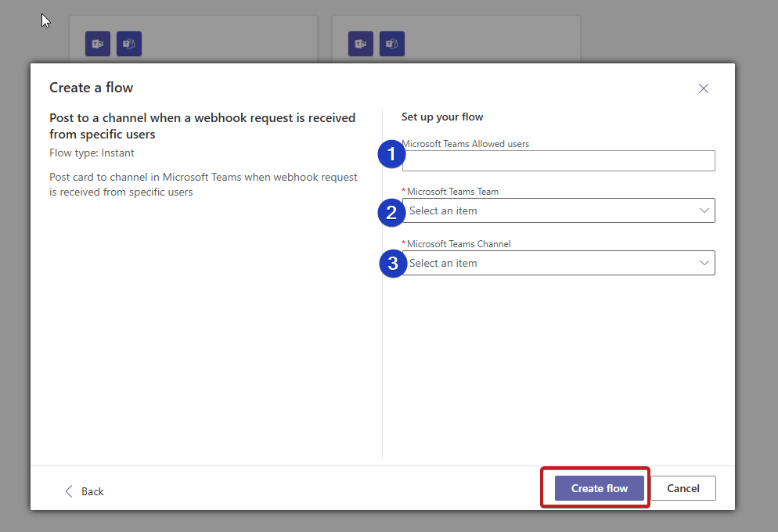Click the 'Set up your flow' heading
Image resolution: width=778 pixels, height=532 pixels.
pyautogui.click(x=442, y=117)
